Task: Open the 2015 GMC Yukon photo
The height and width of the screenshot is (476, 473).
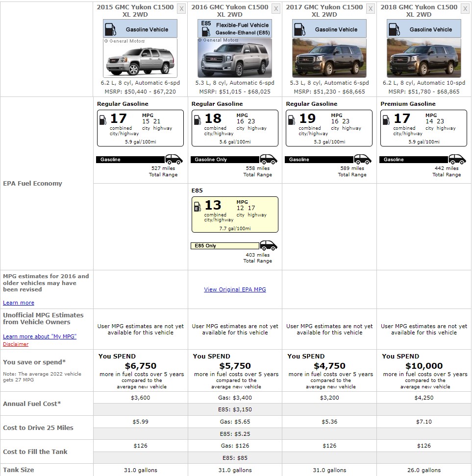Action: (x=140, y=58)
